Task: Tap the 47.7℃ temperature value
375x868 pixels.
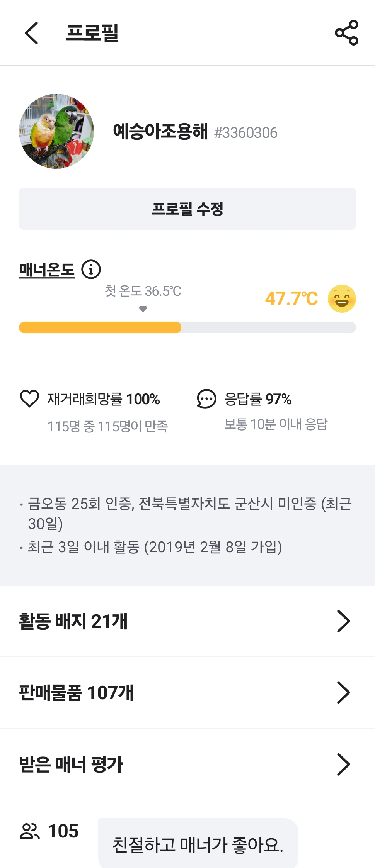Action: pyautogui.click(x=291, y=298)
